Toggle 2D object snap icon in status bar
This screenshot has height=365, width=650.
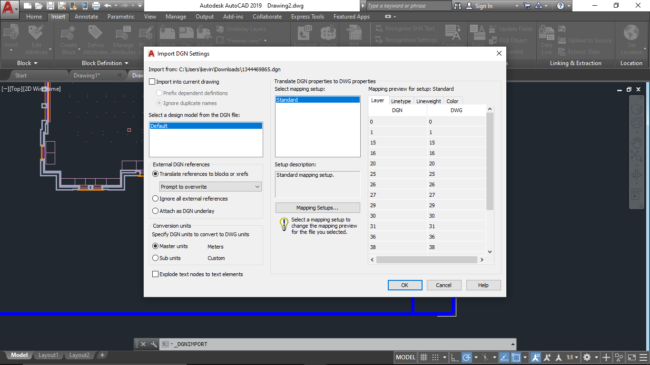(516, 357)
